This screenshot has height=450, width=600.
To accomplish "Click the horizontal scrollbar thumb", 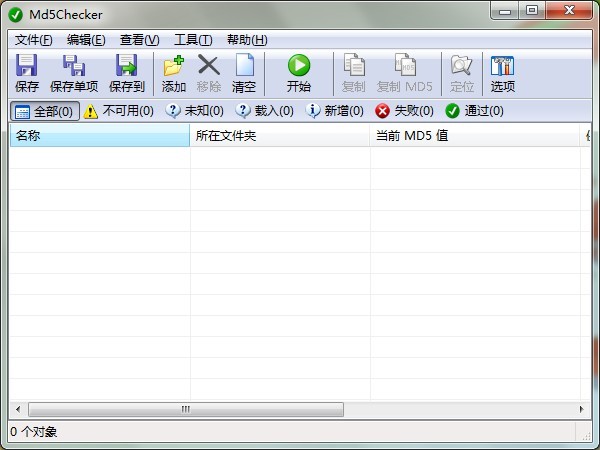I will click(x=185, y=410).
